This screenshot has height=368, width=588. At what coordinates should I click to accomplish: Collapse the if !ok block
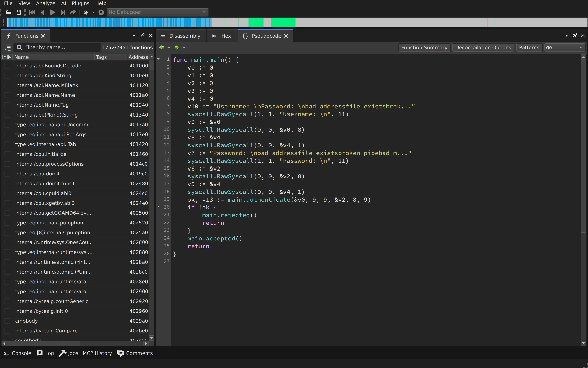point(158,207)
